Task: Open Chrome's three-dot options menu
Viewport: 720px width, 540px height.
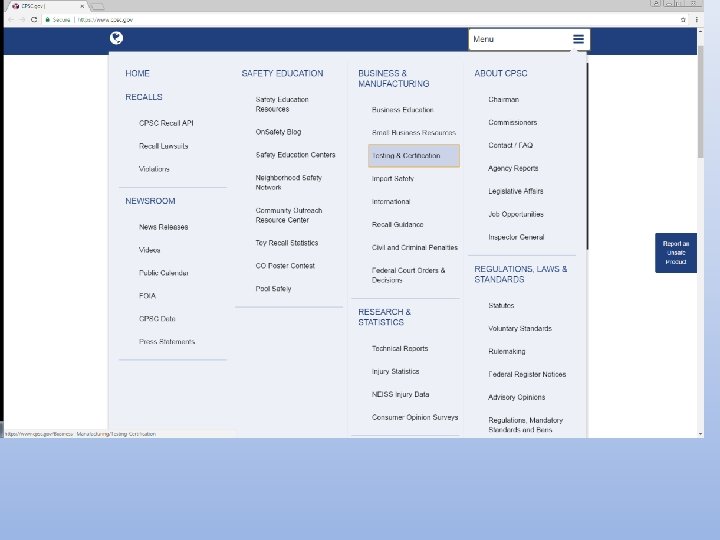Action: coord(696,20)
